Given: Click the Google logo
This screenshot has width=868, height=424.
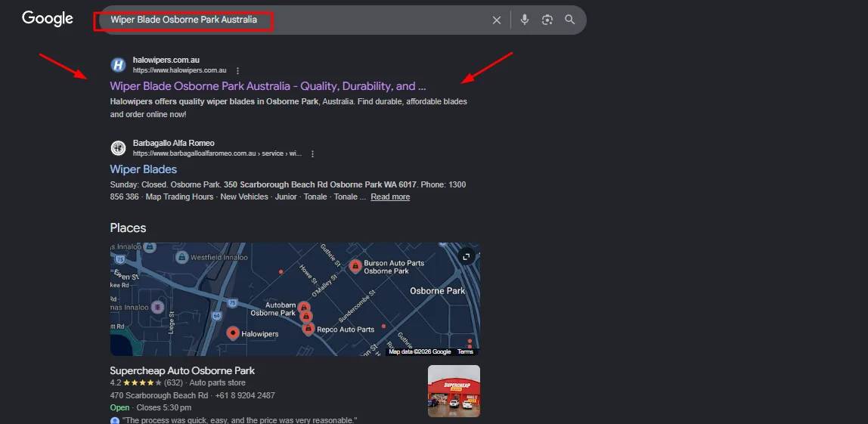Looking at the screenshot, I should point(47,19).
